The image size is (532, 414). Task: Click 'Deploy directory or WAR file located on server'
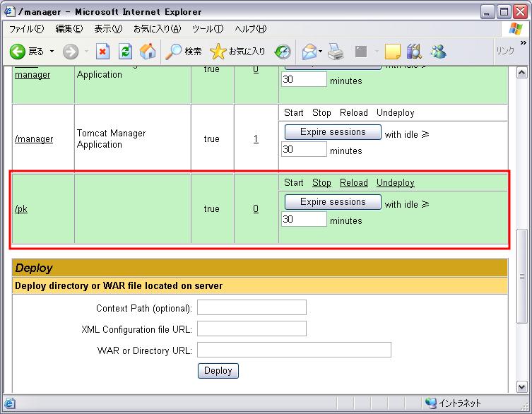[119, 285]
